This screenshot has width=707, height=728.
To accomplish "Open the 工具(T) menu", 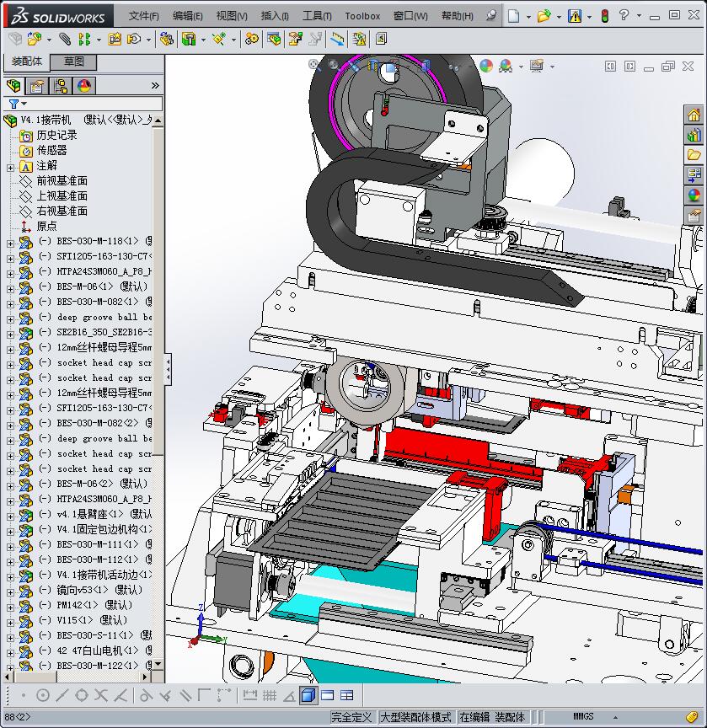I will click(317, 15).
